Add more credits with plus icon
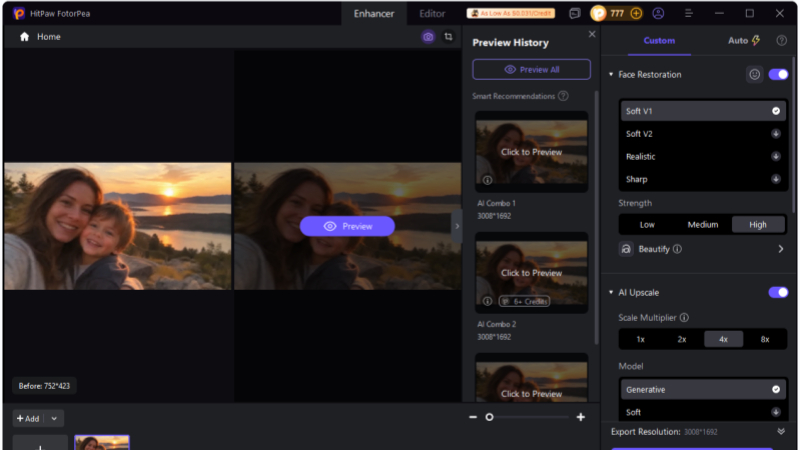Screen dimensions: 800x450 pos(636,14)
